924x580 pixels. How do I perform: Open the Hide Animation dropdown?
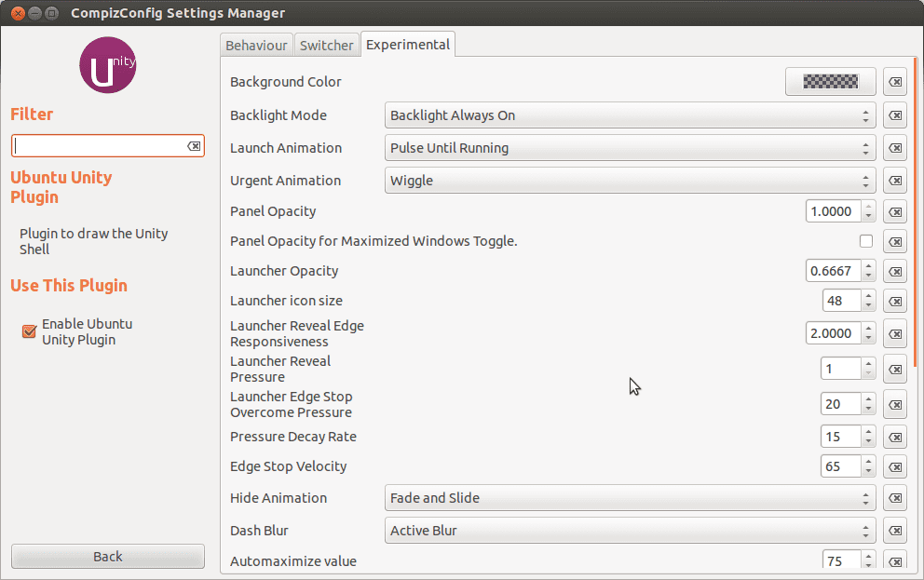click(x=630, y=498)
